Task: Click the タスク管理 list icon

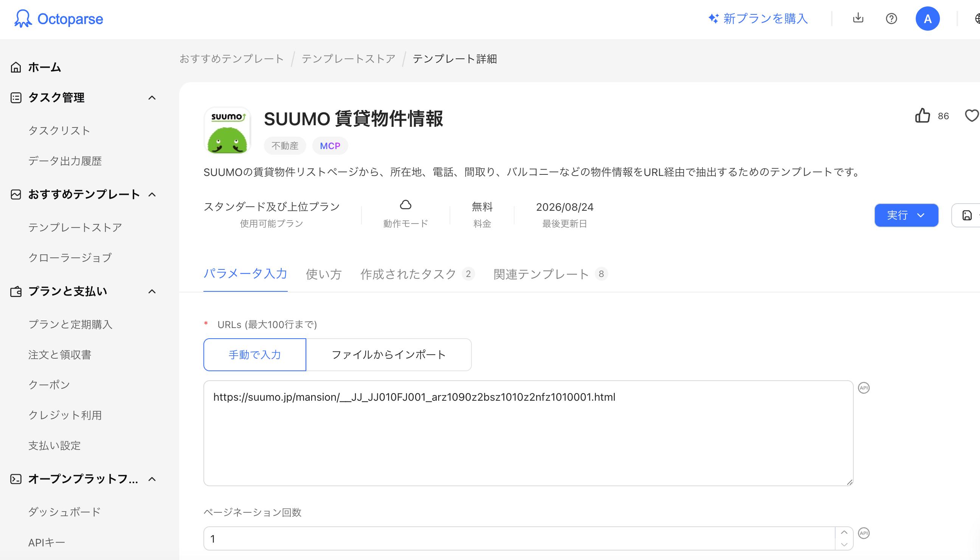Action: coord(16,98)
